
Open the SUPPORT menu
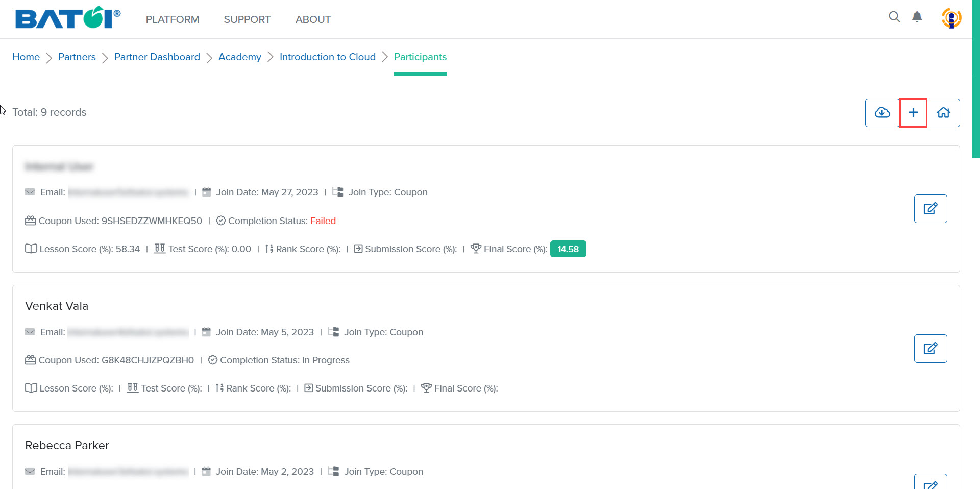tap(248, 19)
